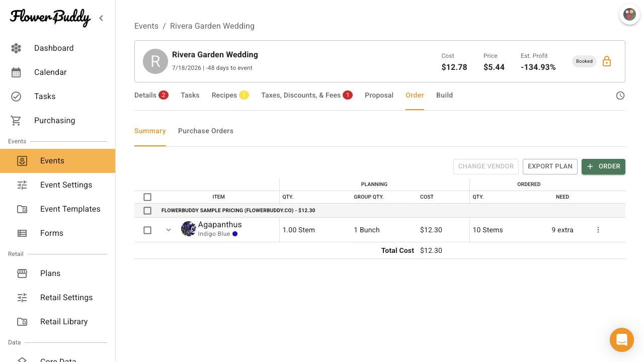Click the green Order button
This screenshot has height=362, width=644.
click(x=603, y=166)
